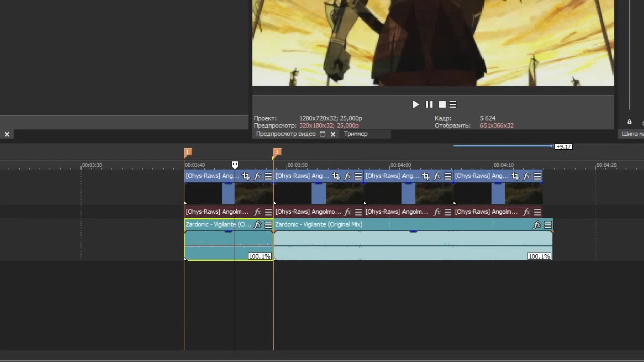Open the cut-off Шина tab at the right edge
644x362 pixels.
[x=632, y=134]
